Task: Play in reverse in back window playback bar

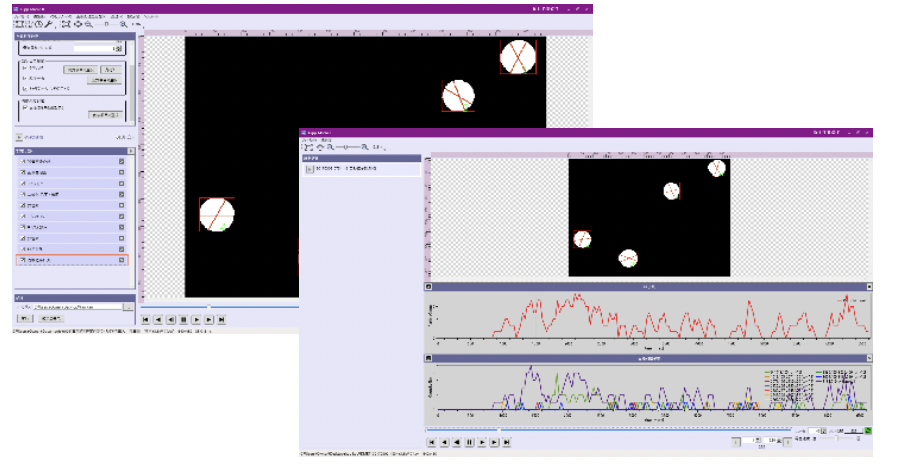Action: pyautogui.click(x=171, y=319)
